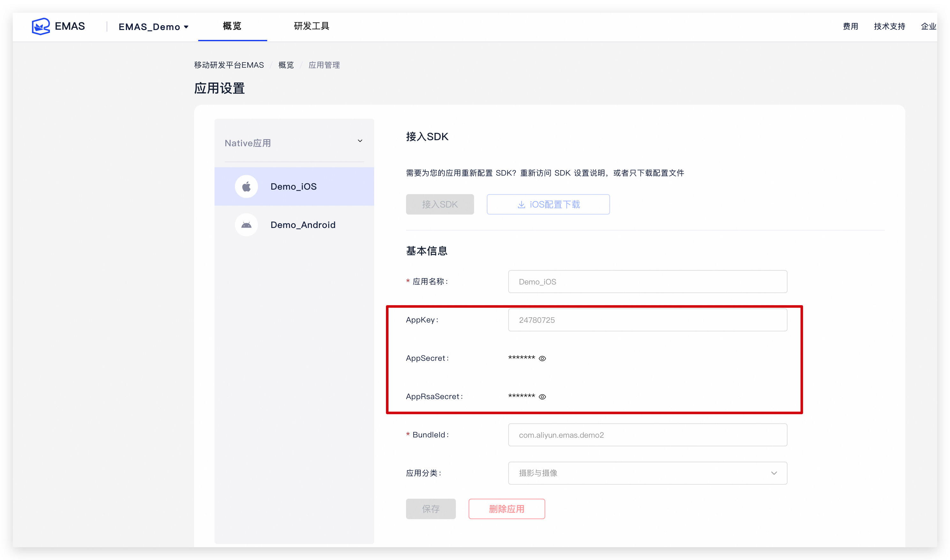The height and width of the screenshot is (560, 950).
Task: Click the download icon in iOS配置下载
Action: [521, 205]
